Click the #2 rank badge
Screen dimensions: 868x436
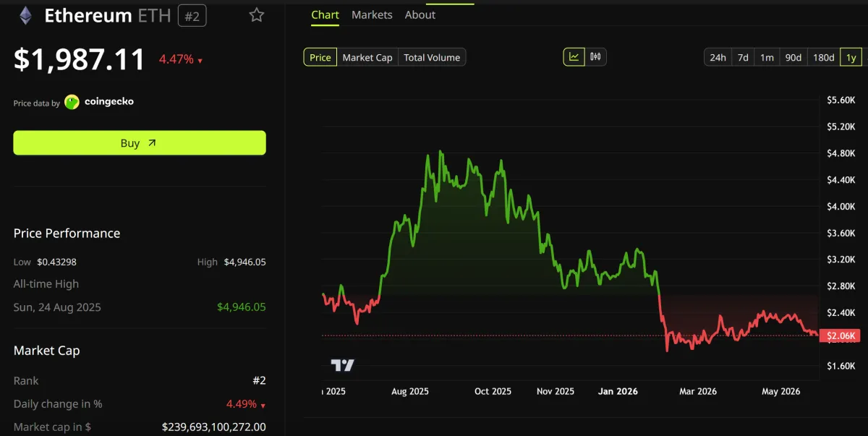192,16
